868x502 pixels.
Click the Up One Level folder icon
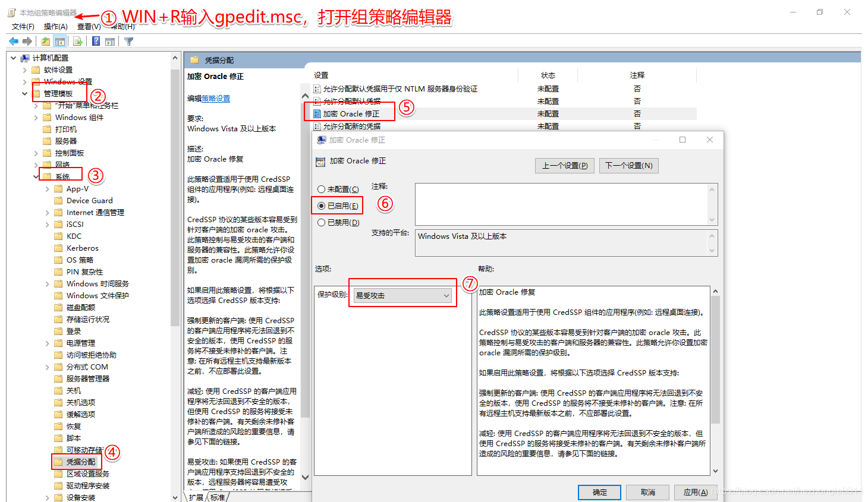[46, 41]
